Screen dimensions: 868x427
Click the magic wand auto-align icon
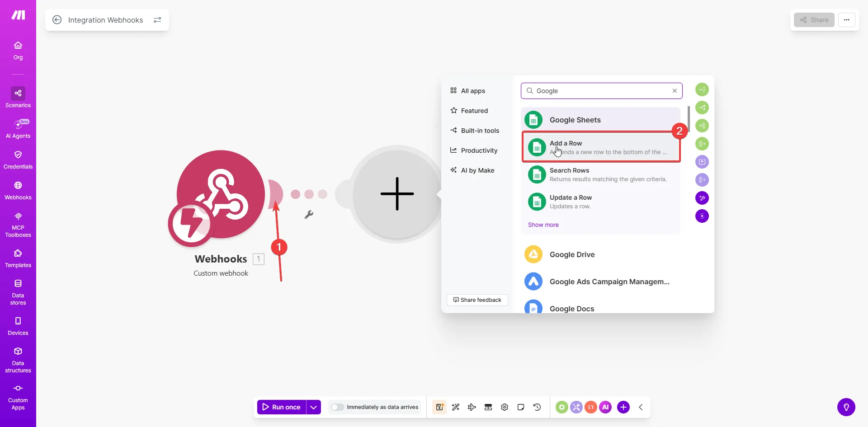click(x=456, y=407)
